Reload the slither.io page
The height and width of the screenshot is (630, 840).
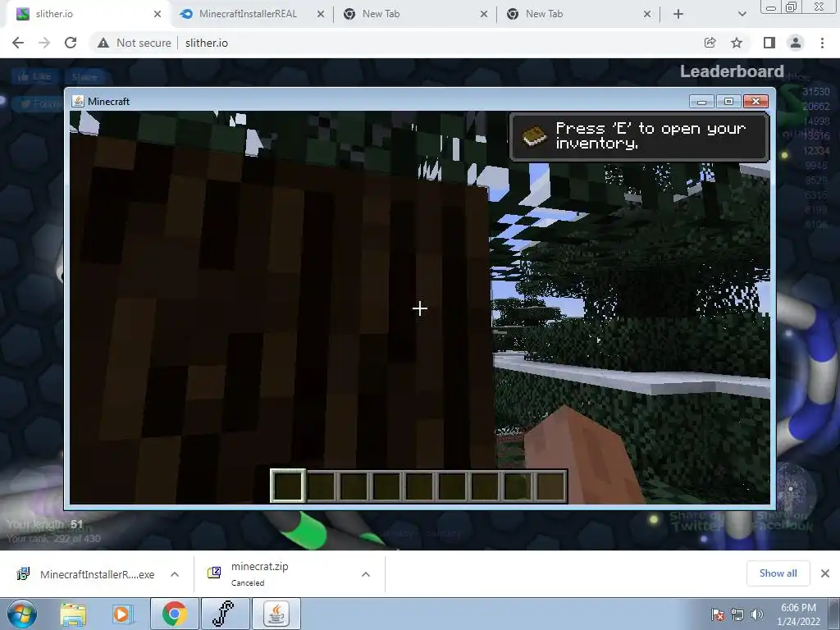tap(71, 43)
